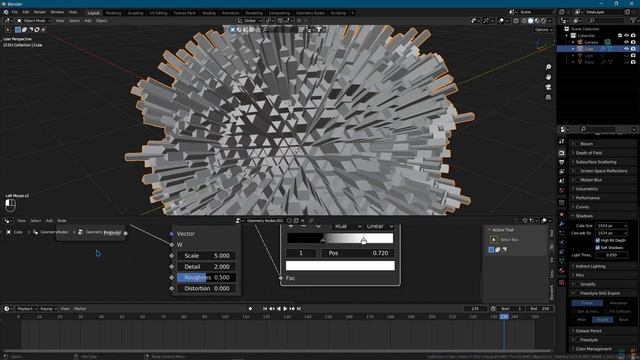Click the auto-keying record dot
The width and height of the screenshot is (640, 360).
250,309
